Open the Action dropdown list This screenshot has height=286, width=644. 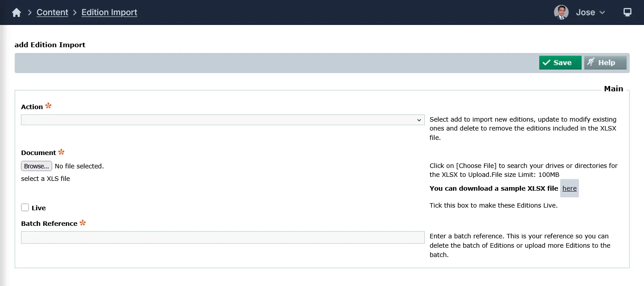pos(222,120)
